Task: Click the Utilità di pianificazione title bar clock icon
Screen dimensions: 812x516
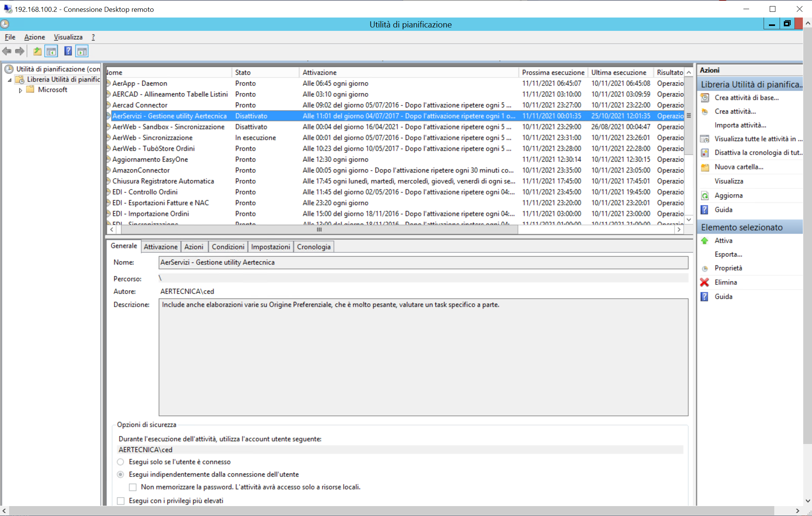Action: point(5,24)
